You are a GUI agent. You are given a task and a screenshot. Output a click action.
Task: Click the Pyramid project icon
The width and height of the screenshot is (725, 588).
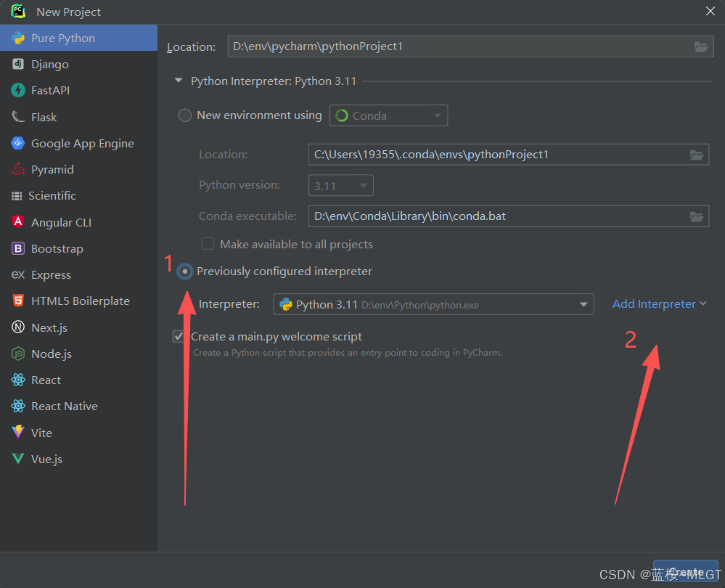(x=18, y=169)
